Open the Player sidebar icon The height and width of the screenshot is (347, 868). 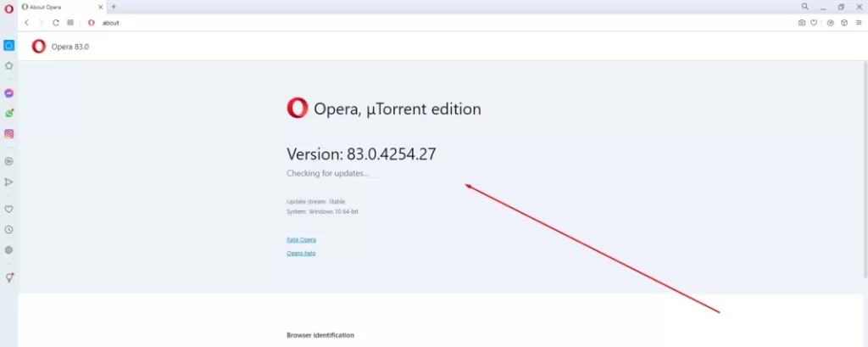8,161
